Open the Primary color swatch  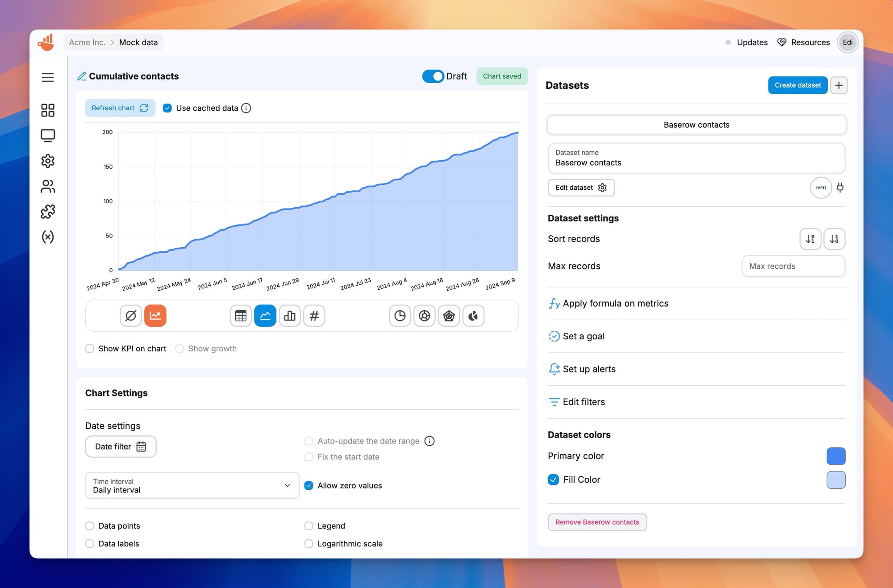[x=835, y=456]
